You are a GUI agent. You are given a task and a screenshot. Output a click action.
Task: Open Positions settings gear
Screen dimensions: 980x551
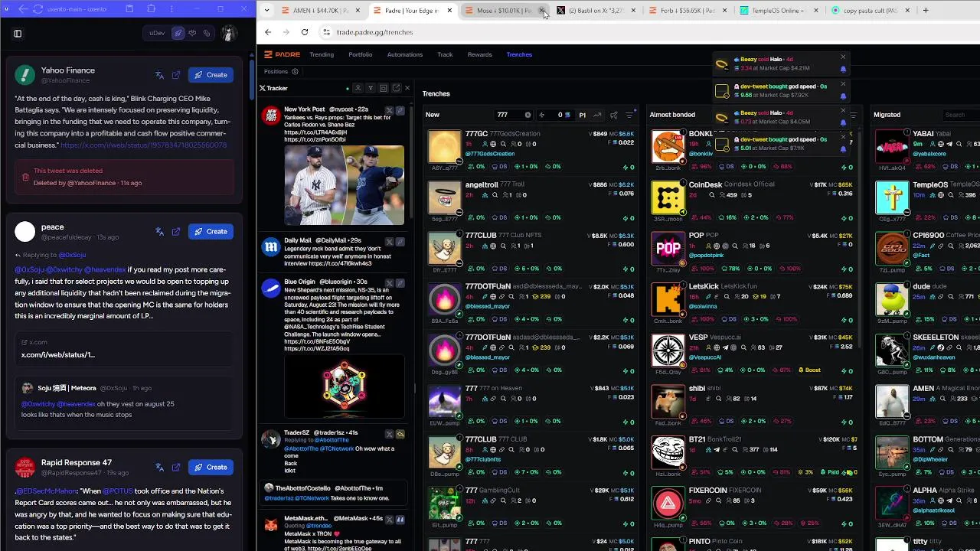pyautogui.click(x=295, y=71)
